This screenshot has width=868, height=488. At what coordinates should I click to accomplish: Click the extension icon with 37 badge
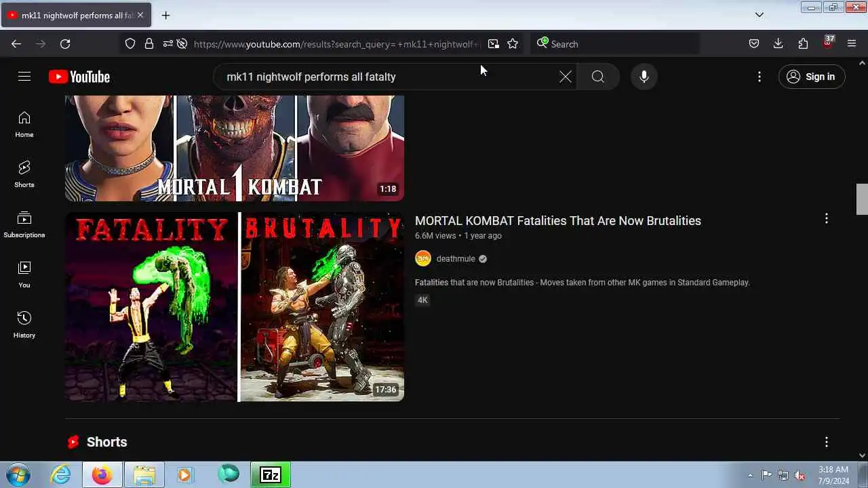[x=828, y=42]
